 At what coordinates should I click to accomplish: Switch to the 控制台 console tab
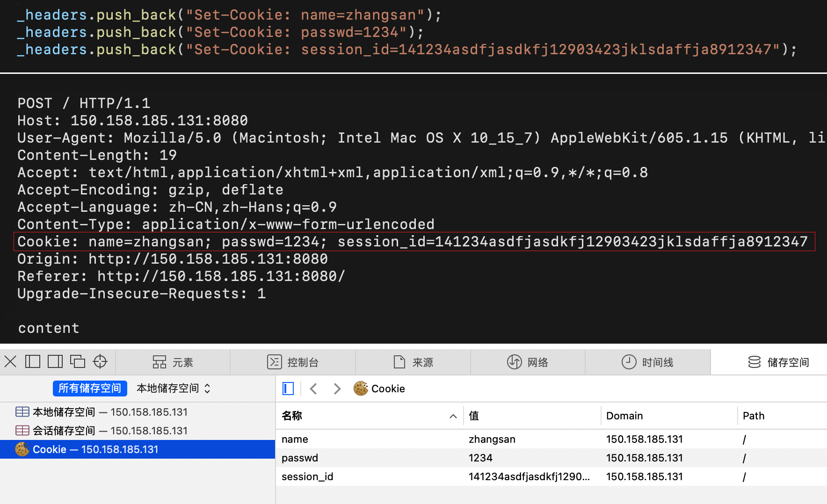point(293,362)
